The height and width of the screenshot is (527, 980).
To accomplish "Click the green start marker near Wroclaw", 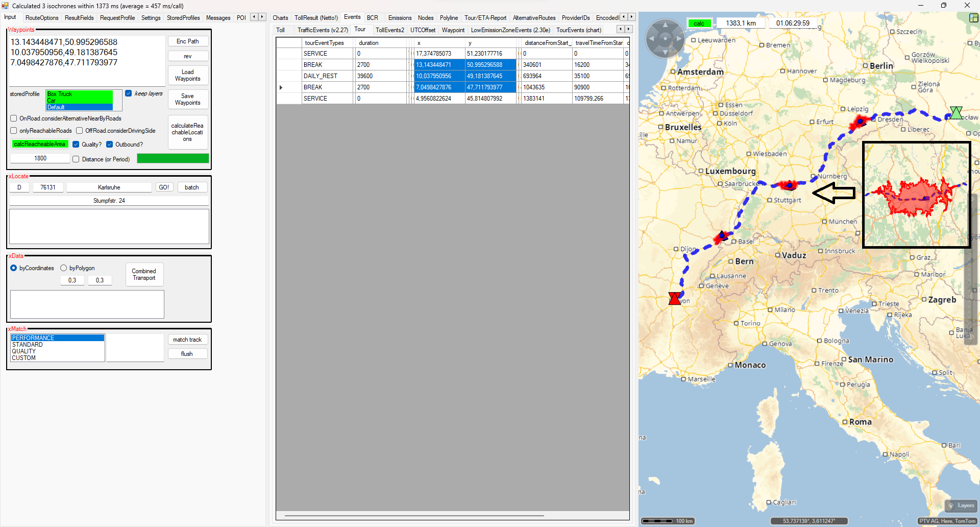I will pos(955,113).
